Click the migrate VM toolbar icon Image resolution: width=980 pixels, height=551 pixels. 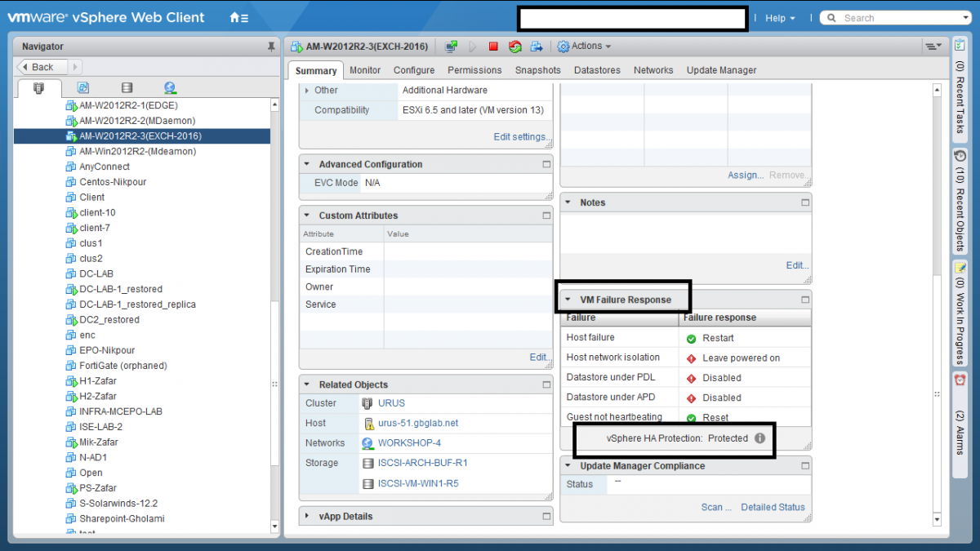click(537, 47)
